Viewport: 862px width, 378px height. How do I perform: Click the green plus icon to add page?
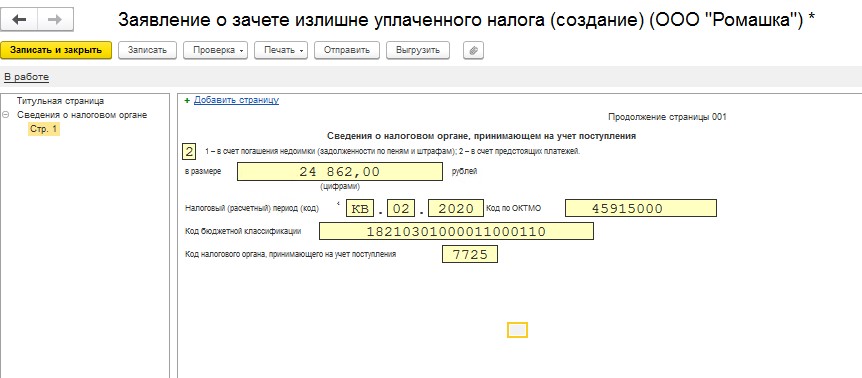click(187, 101)
